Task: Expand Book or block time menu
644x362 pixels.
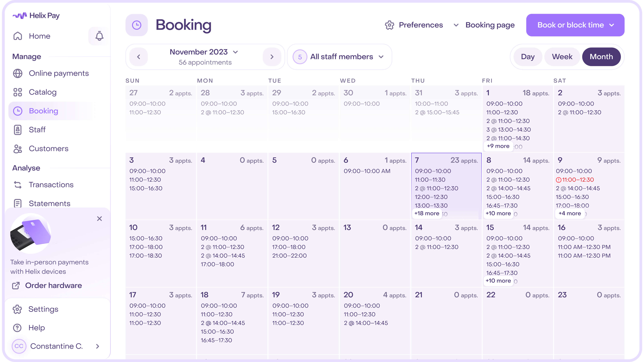Action: (575, 25)
